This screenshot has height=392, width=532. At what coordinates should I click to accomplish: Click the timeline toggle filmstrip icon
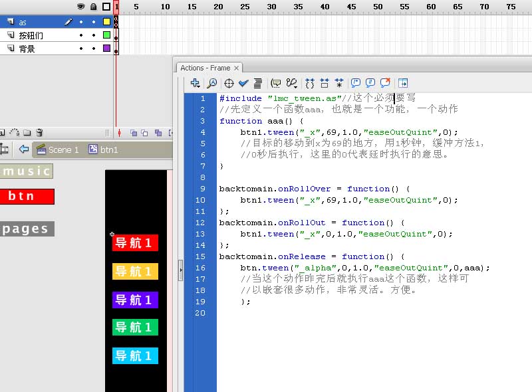(4, 149)
